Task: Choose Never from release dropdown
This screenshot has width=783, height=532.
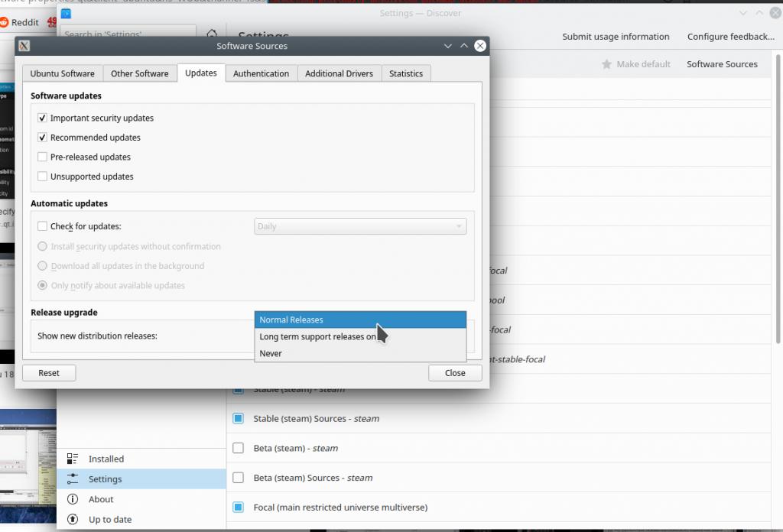Action: click(271, 354)
